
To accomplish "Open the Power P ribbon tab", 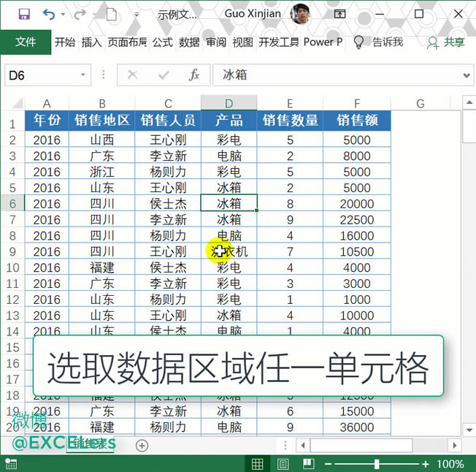I will (x=323, y=42).
